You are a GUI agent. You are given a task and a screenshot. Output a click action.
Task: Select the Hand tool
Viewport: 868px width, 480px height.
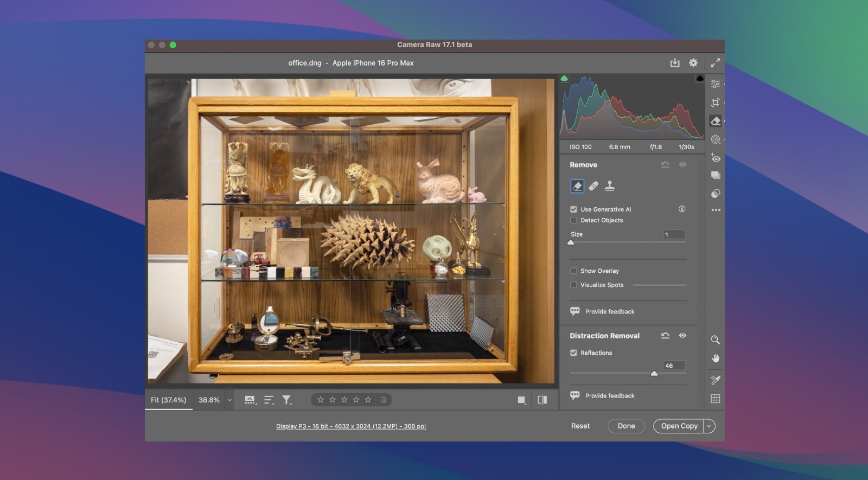[716, 359]
